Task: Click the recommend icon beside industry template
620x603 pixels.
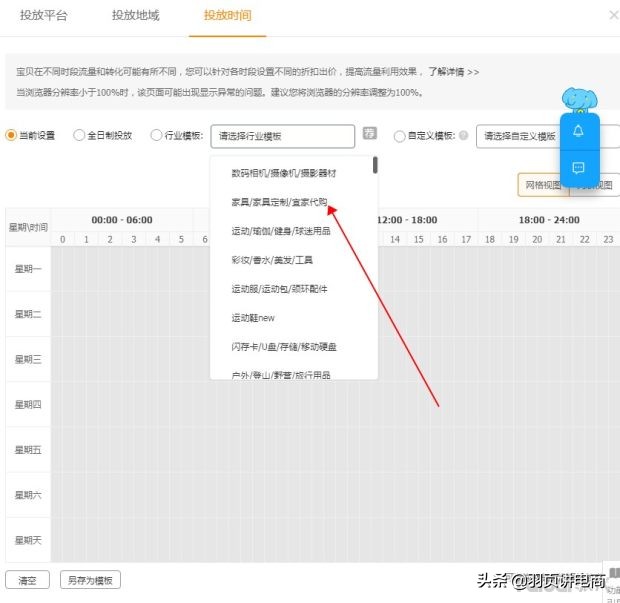Action: (x=370, y=133)
